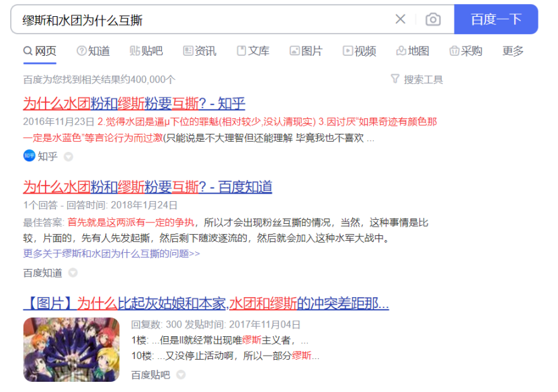Clear the search box with the X icon
558x392 pixels.
pos(401,19)
